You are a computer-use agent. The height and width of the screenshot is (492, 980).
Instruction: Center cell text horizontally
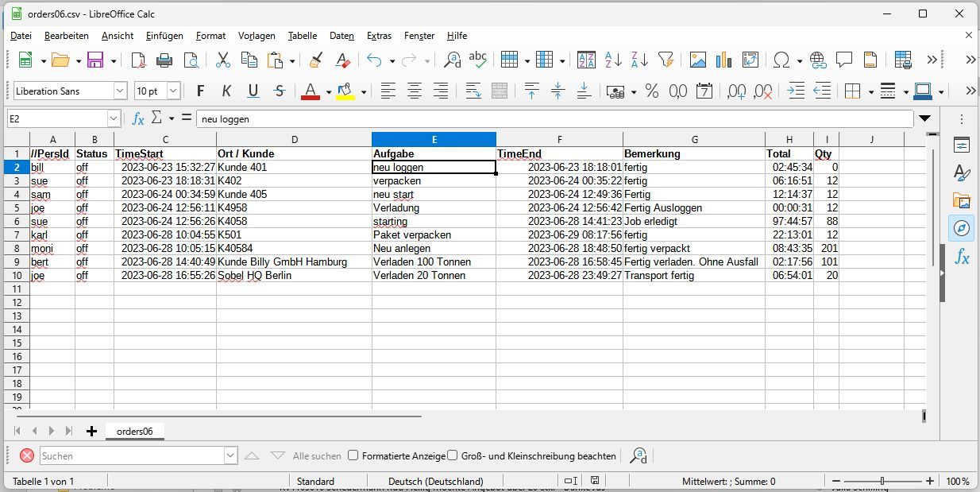click(x=414, y=91)
